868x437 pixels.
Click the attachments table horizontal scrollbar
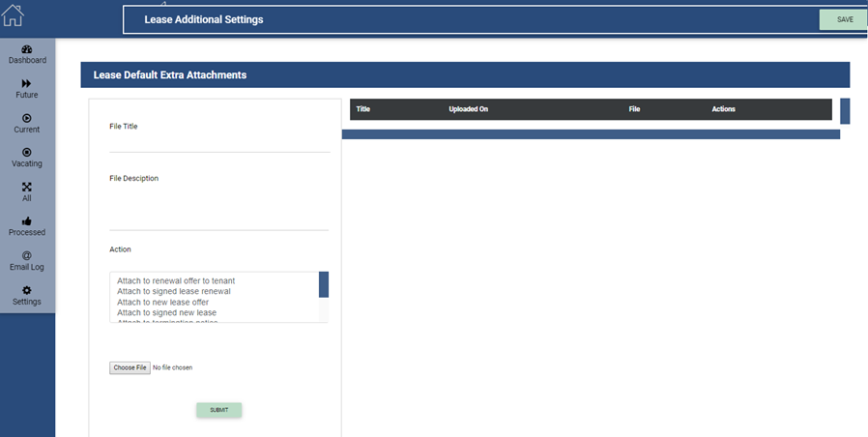point(591,134)
